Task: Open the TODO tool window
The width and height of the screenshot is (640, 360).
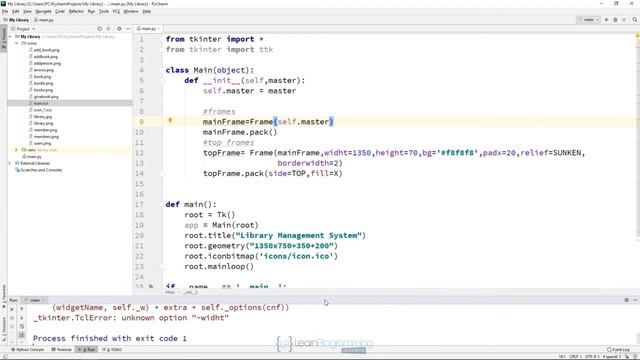Action: [x=112, y=350]
